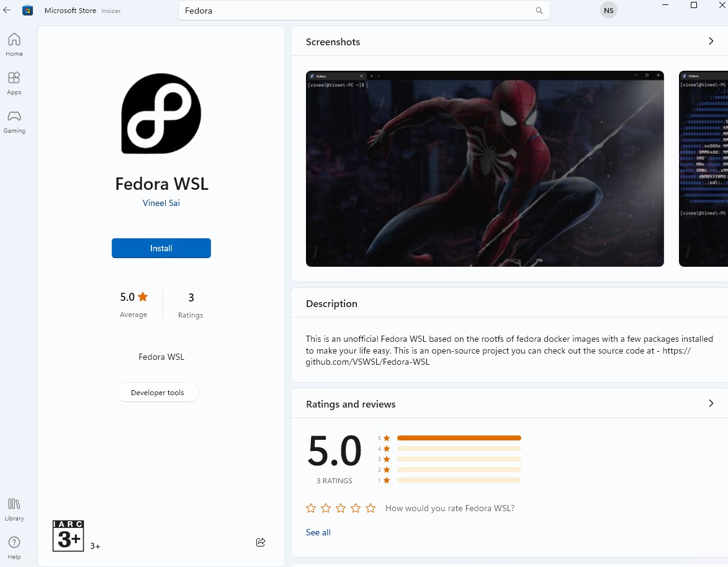Rate Fedora WSL one star

click(311, 508)
